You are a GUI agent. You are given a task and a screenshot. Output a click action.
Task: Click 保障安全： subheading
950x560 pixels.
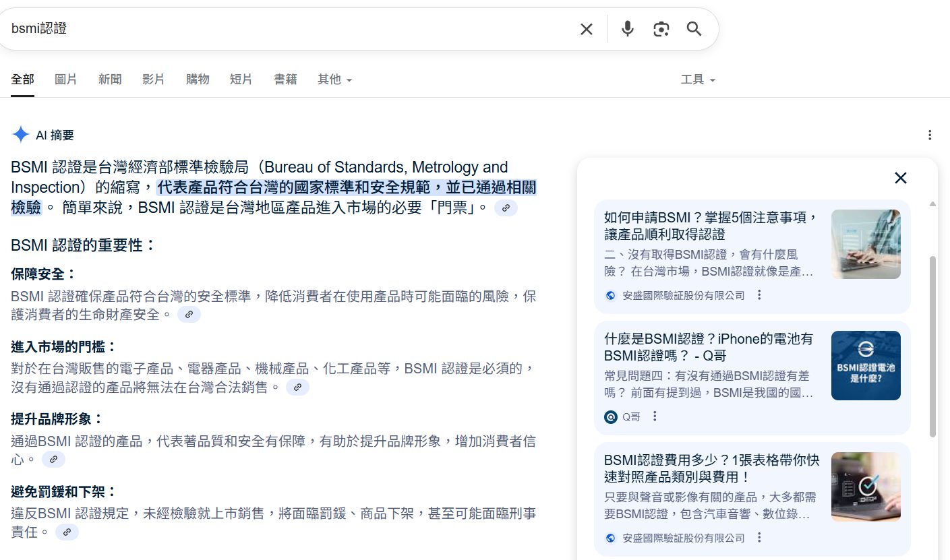[x=44, y=274]
